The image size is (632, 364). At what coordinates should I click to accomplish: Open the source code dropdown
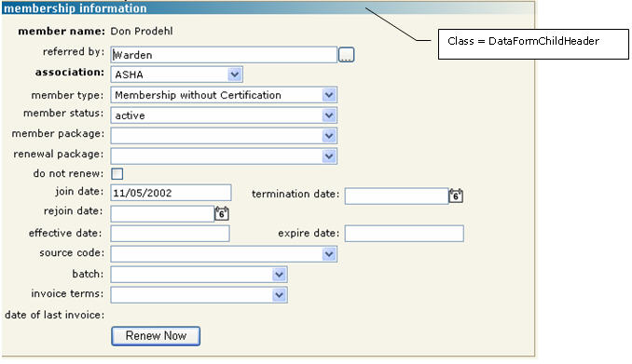pyautogui.click(x=224, y=254)
